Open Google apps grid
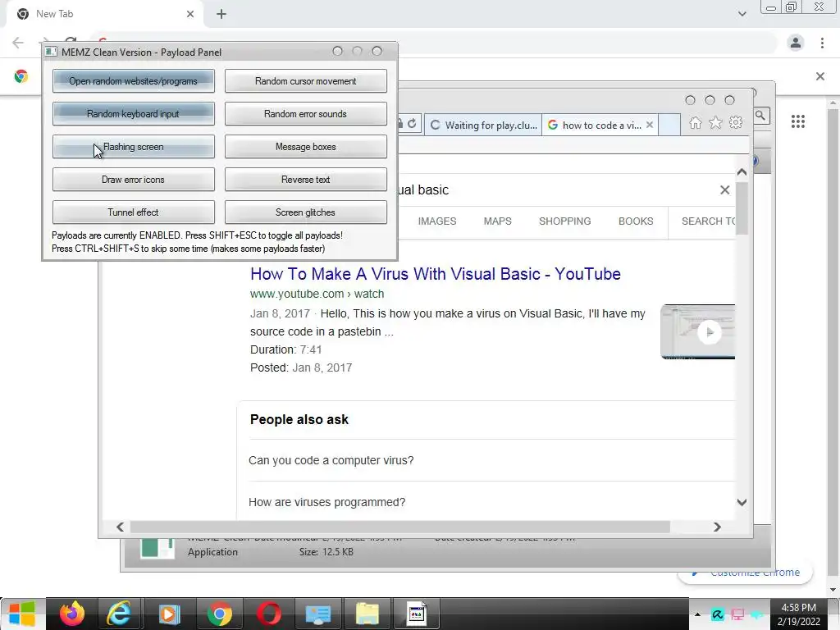Screen dimensions: 840x630 coord(797,121)
